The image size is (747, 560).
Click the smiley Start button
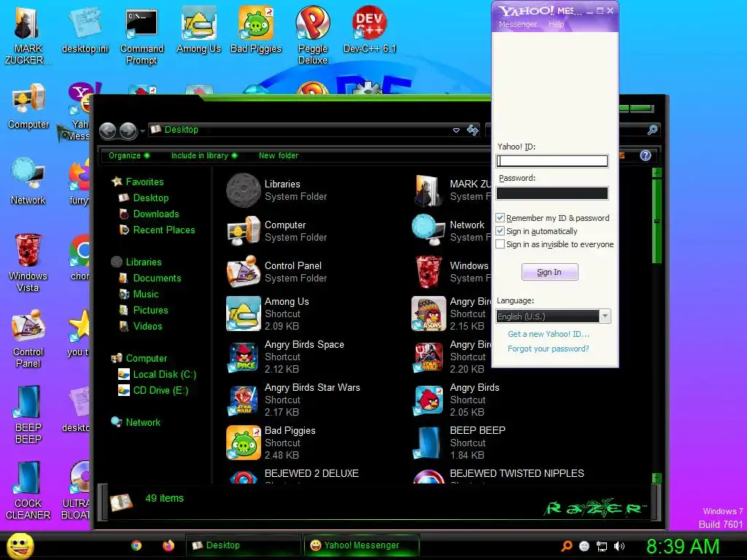(x=20, y=545)
